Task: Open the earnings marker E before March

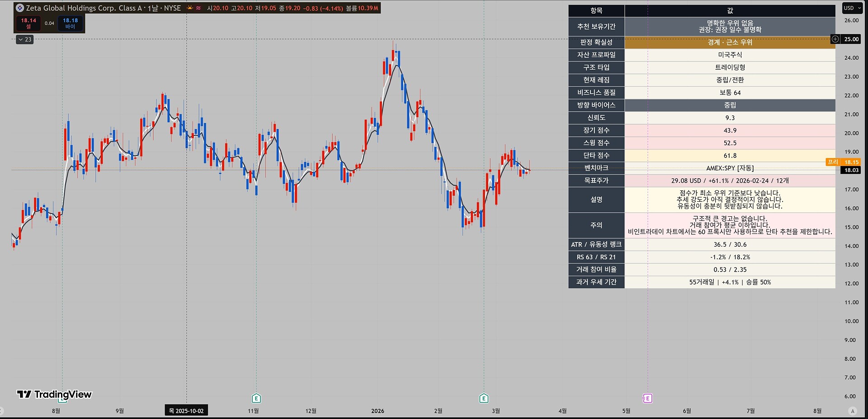Action: pyautogui.click(x=484, y=398)
